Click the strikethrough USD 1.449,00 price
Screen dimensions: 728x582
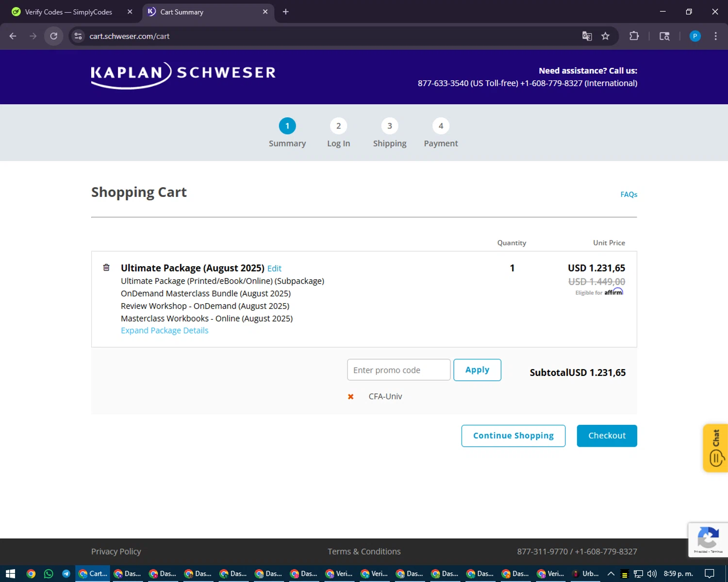[596, 282]
